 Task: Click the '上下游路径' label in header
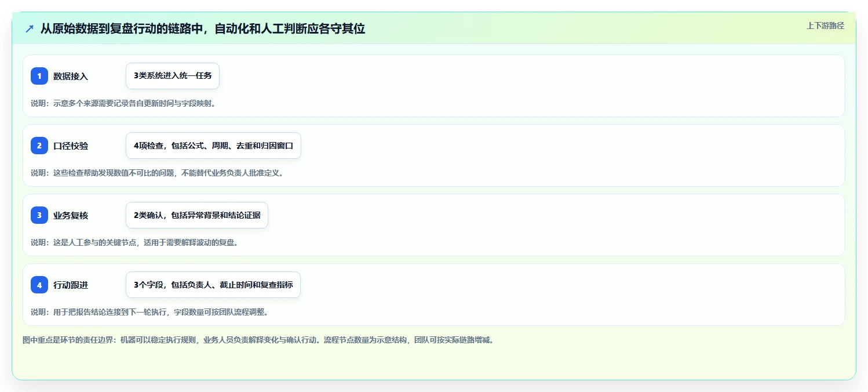point(825,26)
